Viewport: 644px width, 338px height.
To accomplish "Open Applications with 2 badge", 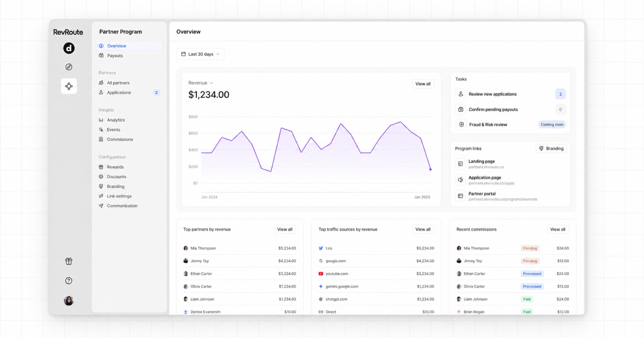I will click(x=129, y=93).
